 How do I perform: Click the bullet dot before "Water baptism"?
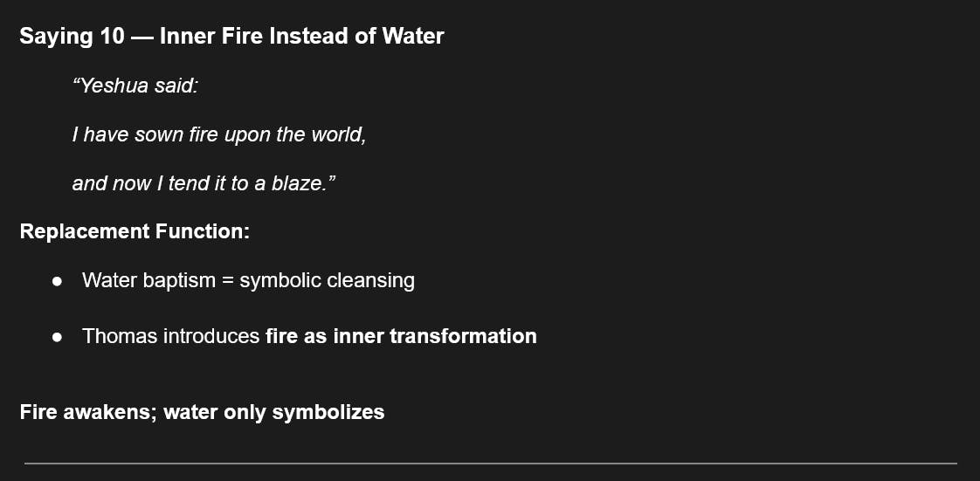click(x=58, y=281)
